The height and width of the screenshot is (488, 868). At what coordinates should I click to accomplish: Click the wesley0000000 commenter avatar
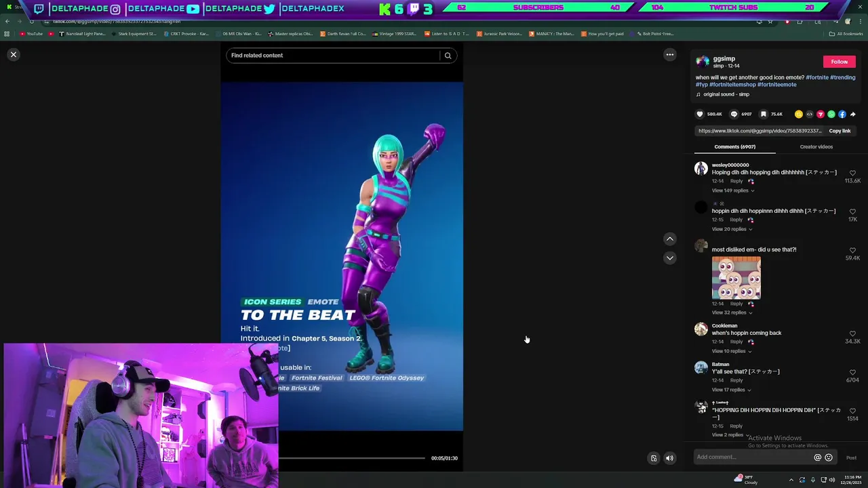[701, 169]
